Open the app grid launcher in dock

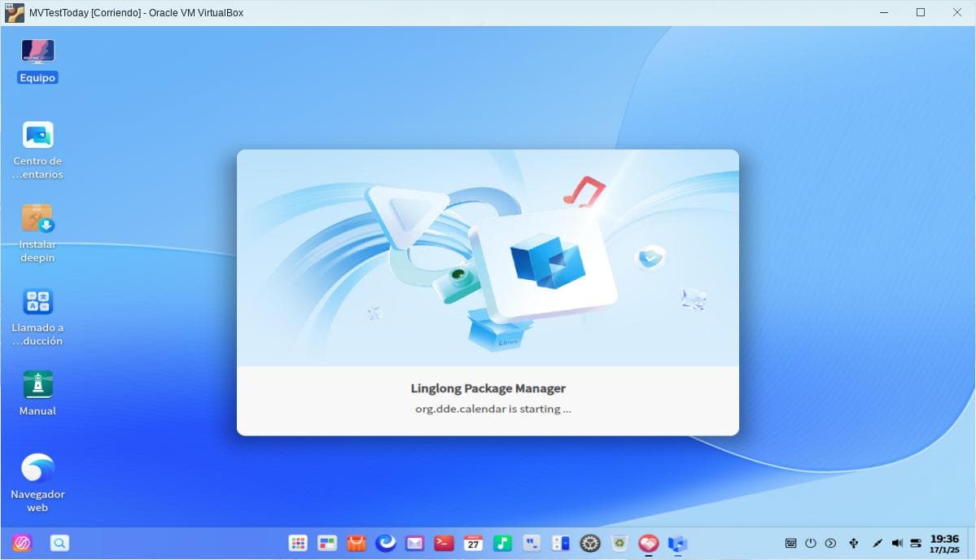coord(298,543)
